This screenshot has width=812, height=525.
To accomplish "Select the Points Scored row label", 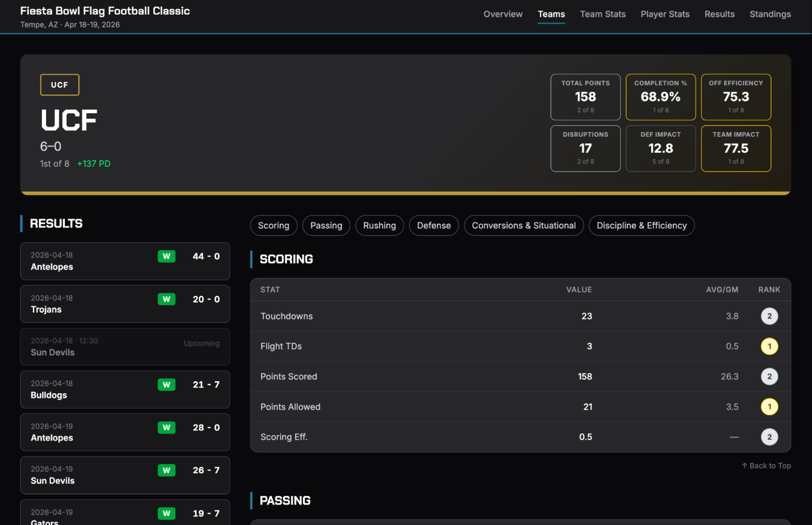I will coord(289,376).
